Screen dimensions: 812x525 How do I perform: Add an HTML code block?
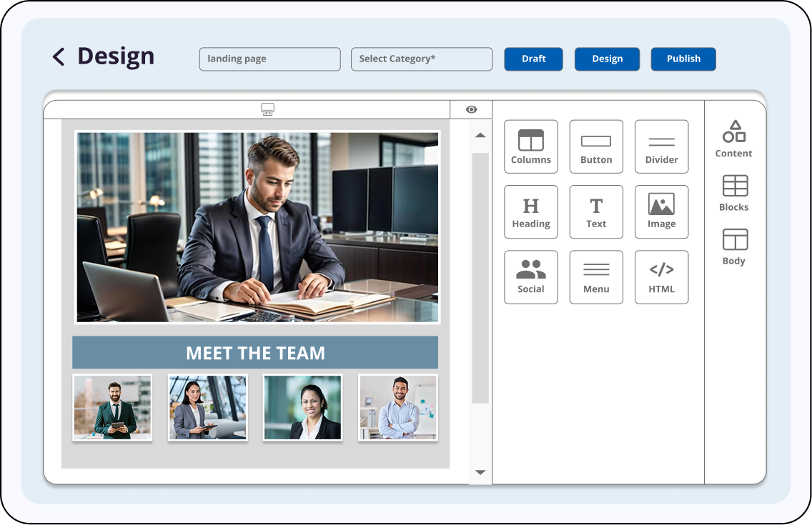(x=661, y=276)
